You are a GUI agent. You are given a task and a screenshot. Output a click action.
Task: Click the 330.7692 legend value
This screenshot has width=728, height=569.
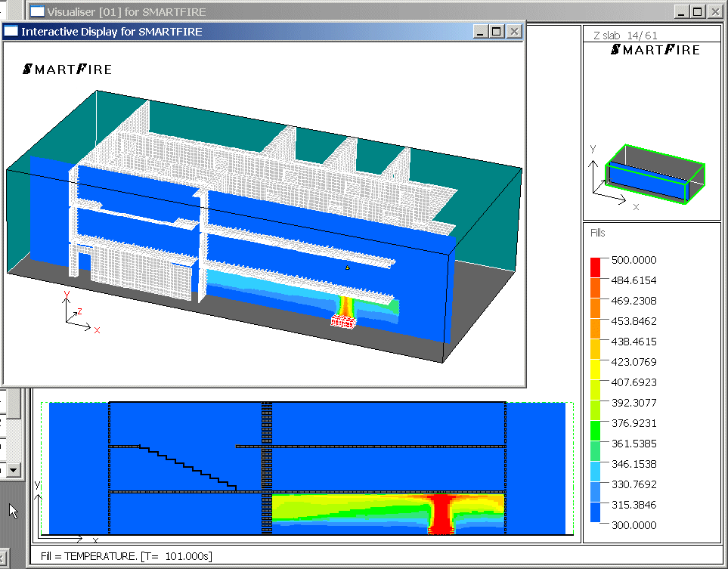tap(634, 484)
